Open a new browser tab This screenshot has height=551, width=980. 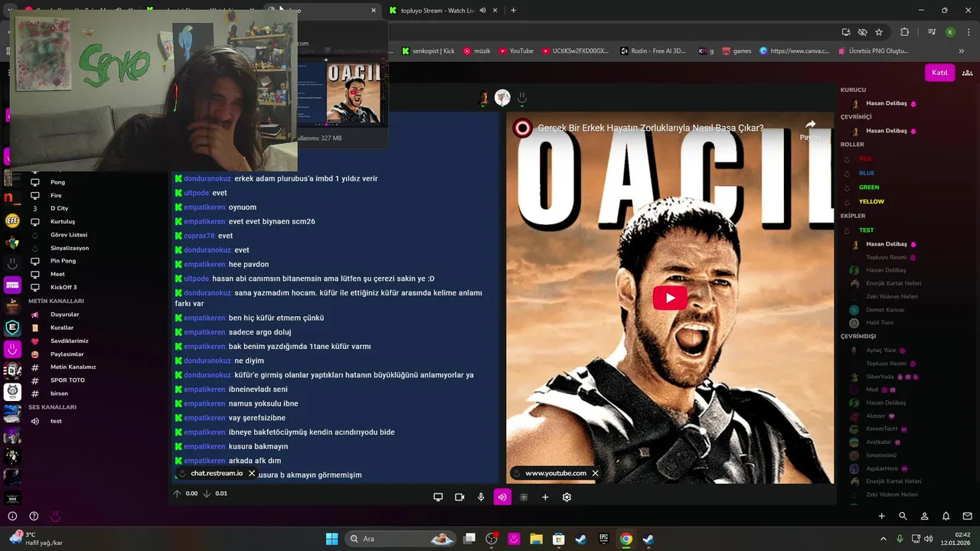(513, 11)
